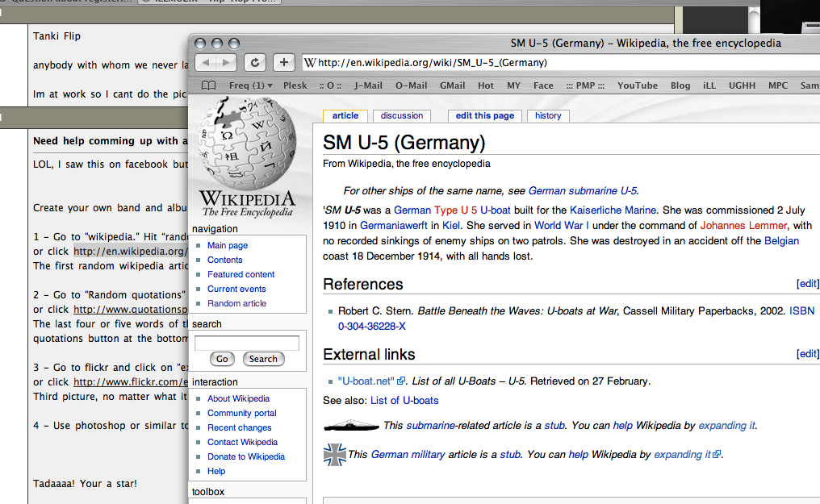The image size is (820, 504).
Task: Switch to the discussion tab
Action: click(x=402, y=116)
